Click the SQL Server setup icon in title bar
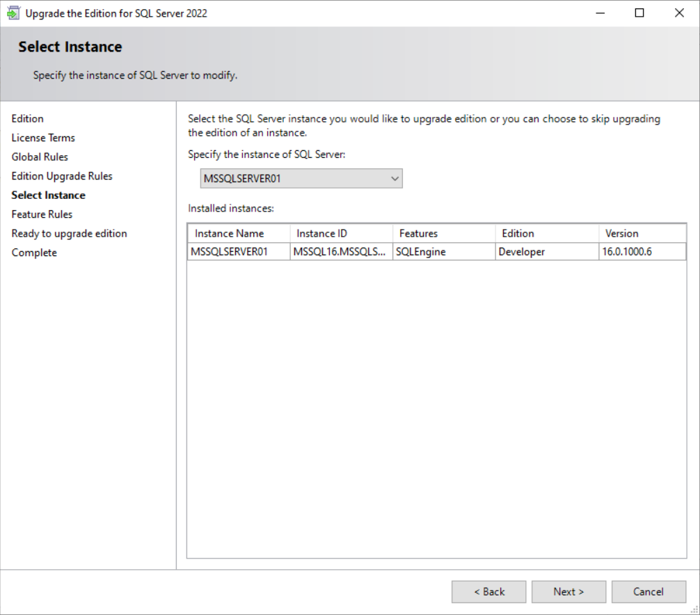This screenshot has width=700, height=615. click(13, 13)
